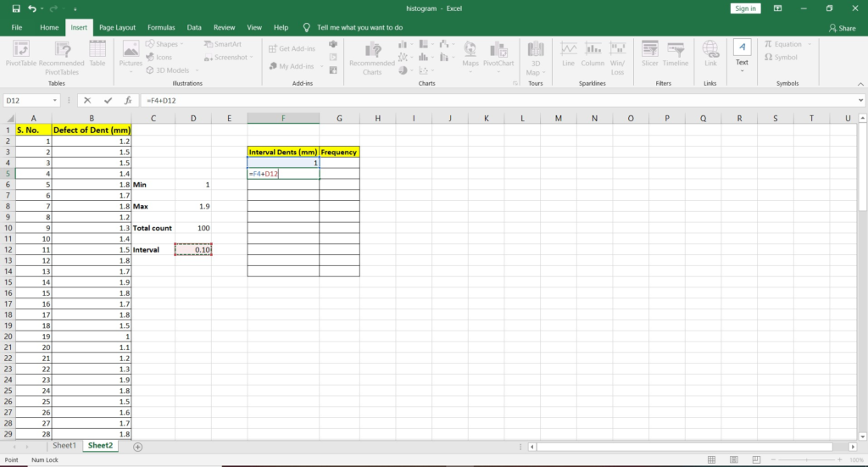Switch to the Data tab
This screenshot has width=868, height=467.
coord(194,27)
